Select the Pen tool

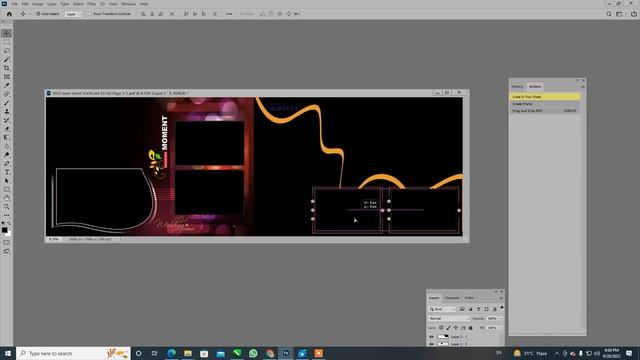(x=7, y=163)
